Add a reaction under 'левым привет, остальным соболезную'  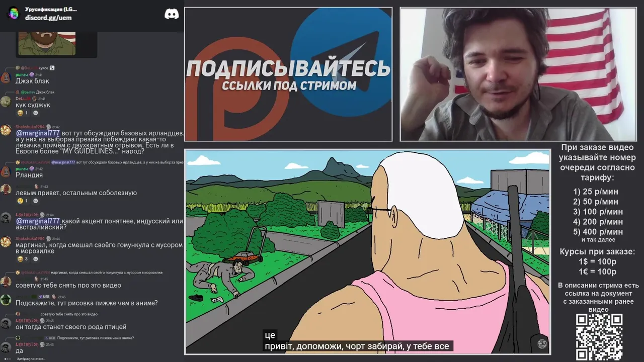click(36, 201)
